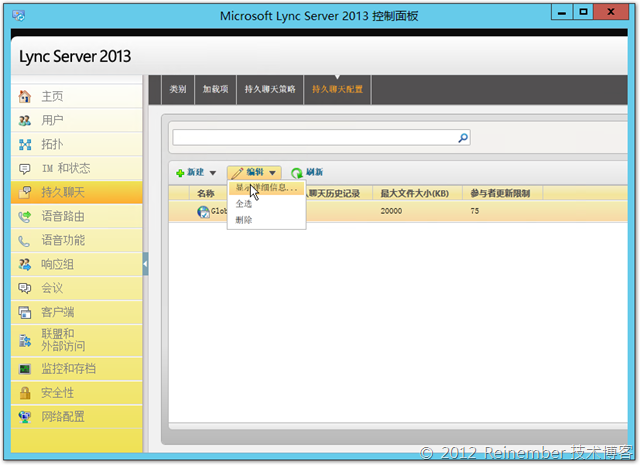Image resolution: width=640 pixels, height=465 pixels.
Task: Open 语音路由 in the sidebar
Action: click(x=77, y=216)
